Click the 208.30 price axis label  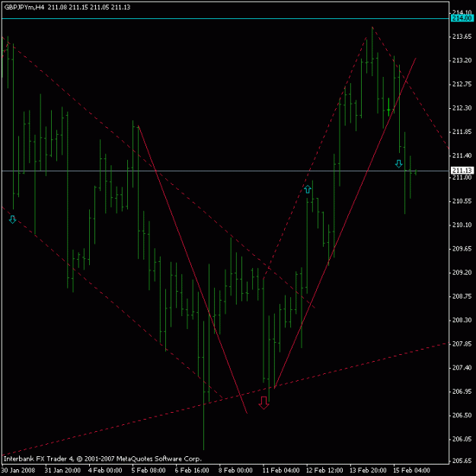click(x=462, y=320)
